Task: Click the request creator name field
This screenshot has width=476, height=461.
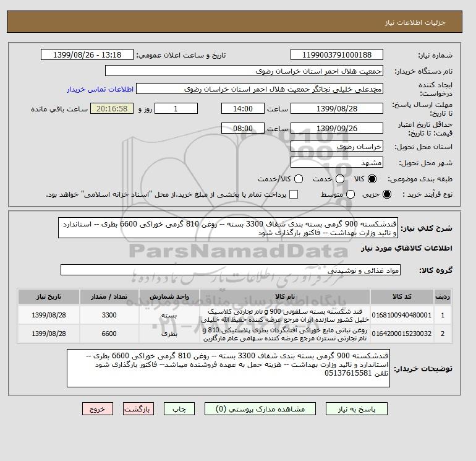Action: (260, 89)
